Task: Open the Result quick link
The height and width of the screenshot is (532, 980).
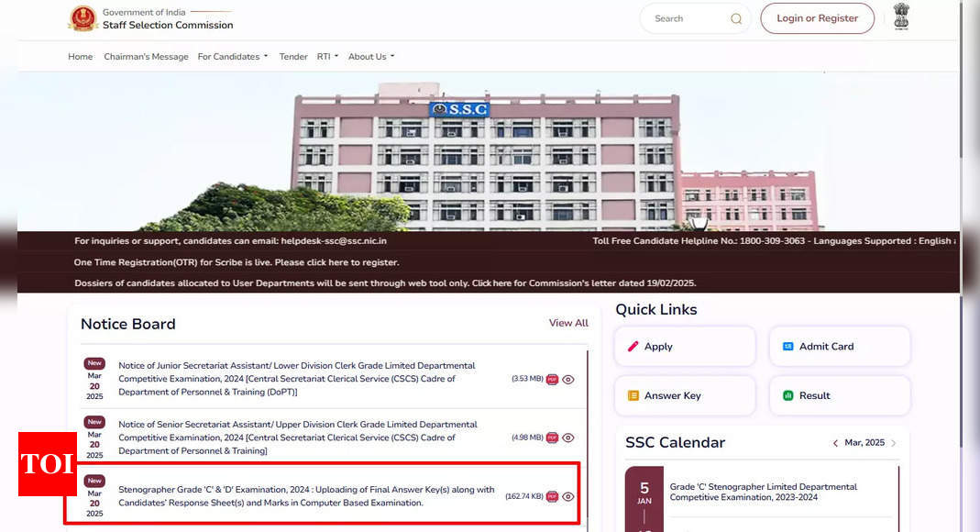Action: 840,395
